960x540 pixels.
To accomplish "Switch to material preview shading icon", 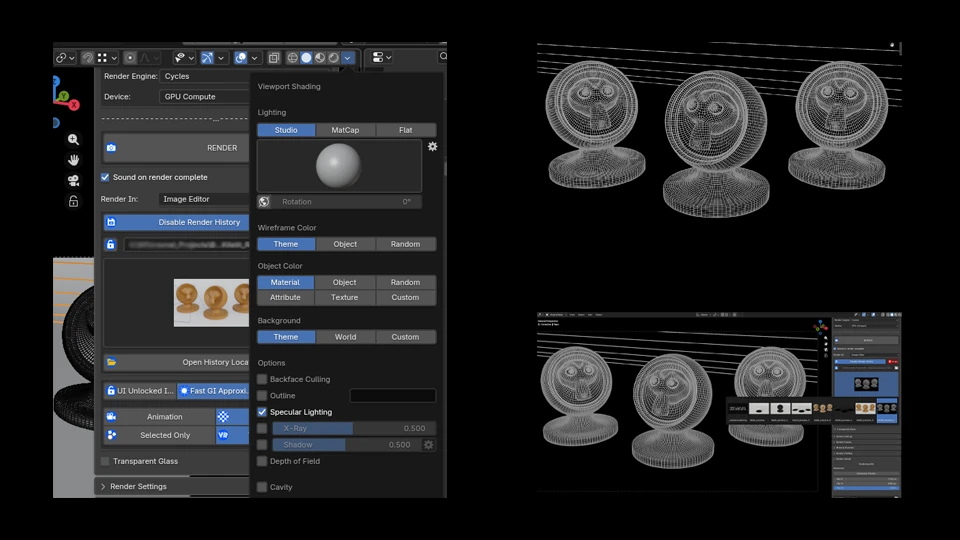I will click(x=320, y=58).
